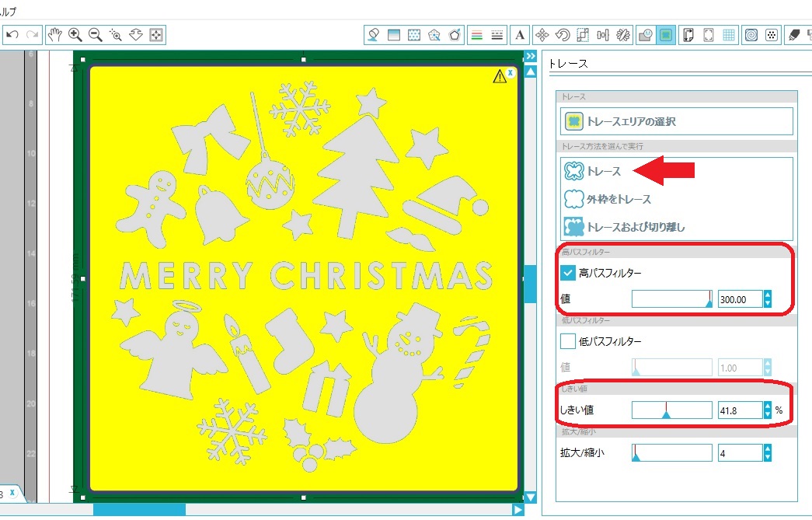Click the 拡大/縮小 value input field

739,452
